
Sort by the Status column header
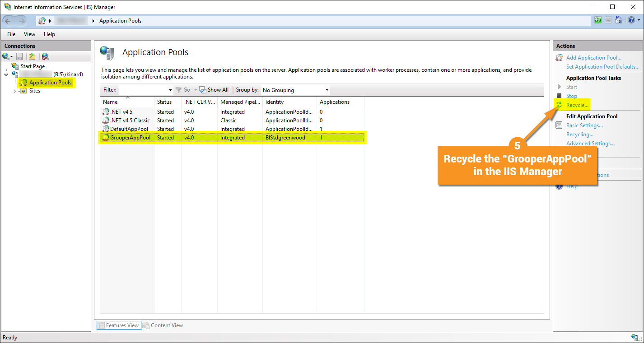coord(168,102)
